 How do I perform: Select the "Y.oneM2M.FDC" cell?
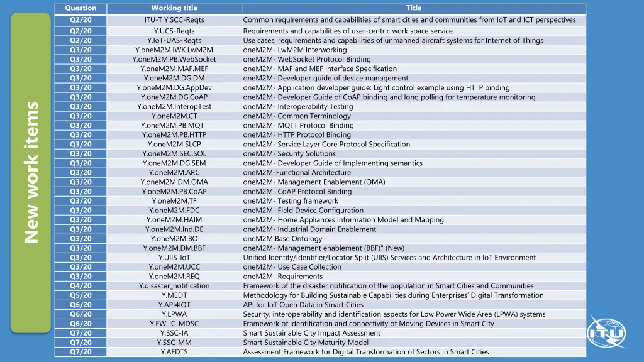pos(174,211)
